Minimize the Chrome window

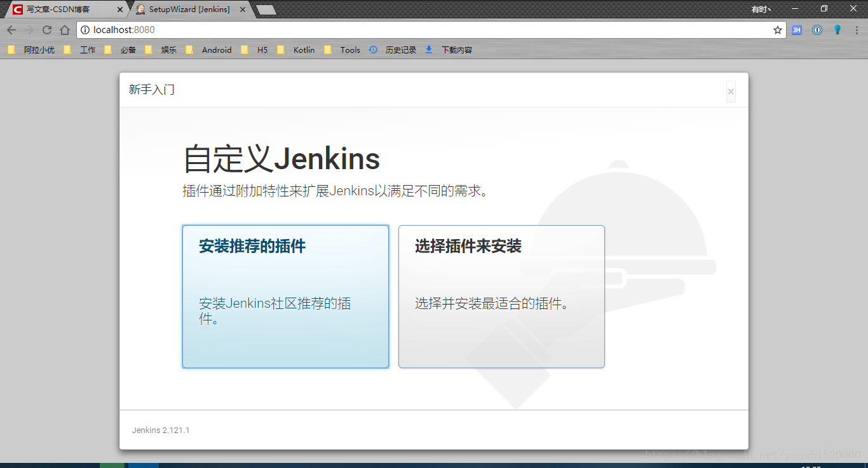[795, 8]
